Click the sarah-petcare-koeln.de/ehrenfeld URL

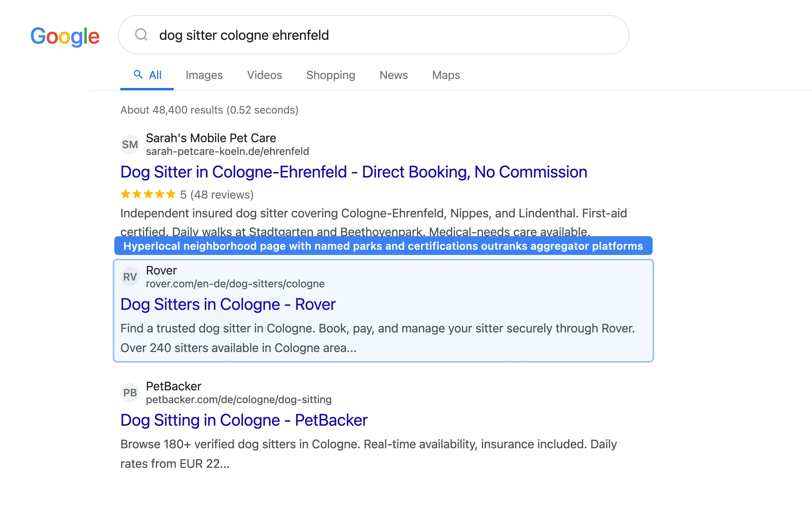[x=227, y=151]
